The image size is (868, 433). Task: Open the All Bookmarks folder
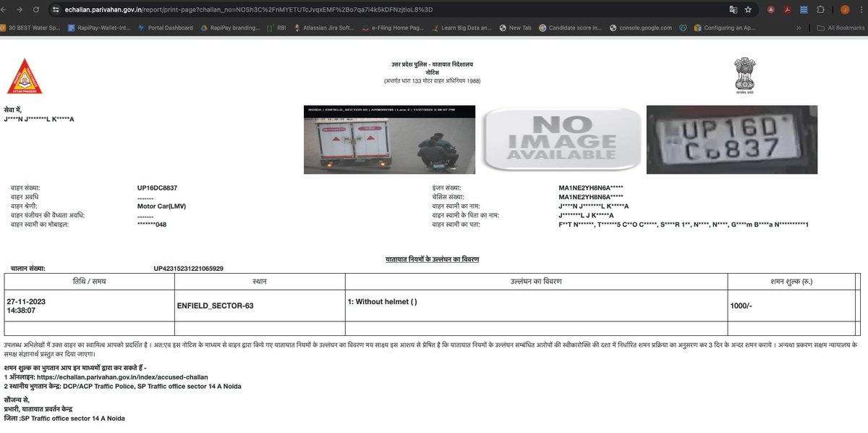click(840, 28)
